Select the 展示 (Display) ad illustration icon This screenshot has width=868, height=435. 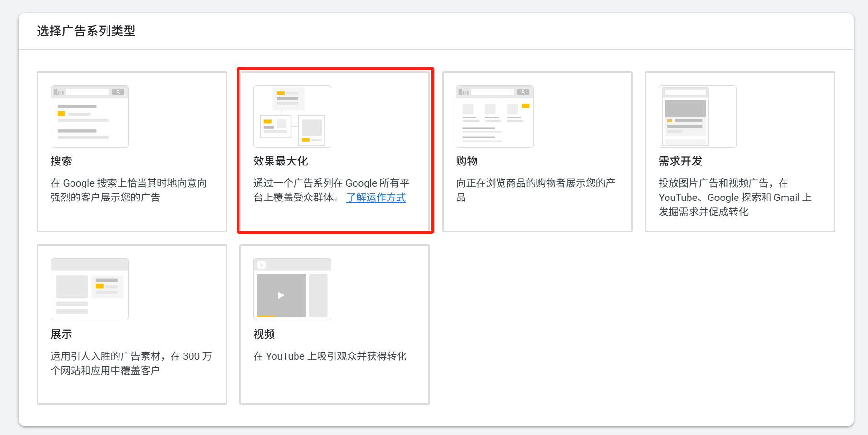(x=89, y=289)
